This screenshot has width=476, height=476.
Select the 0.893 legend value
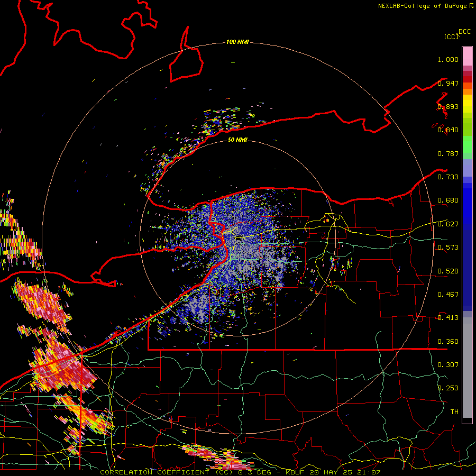tap(448, 106)
